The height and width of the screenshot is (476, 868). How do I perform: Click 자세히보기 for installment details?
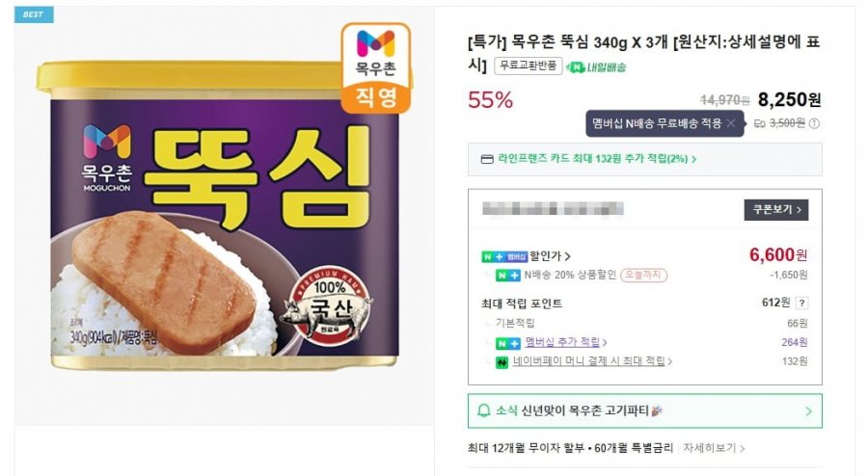pos(715,448)
